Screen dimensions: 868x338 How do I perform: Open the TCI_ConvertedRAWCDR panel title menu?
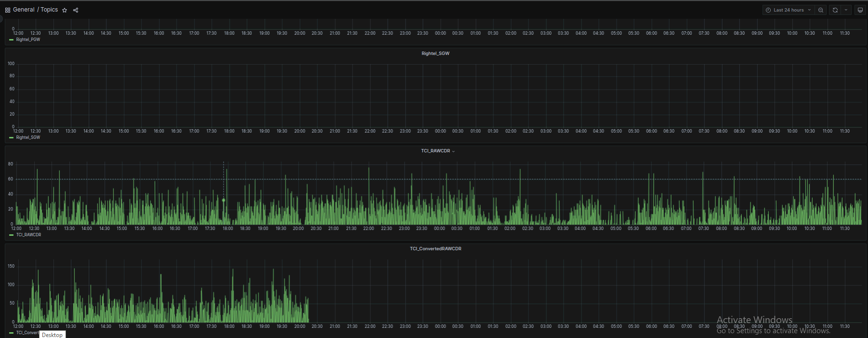(x=435, y=249)
